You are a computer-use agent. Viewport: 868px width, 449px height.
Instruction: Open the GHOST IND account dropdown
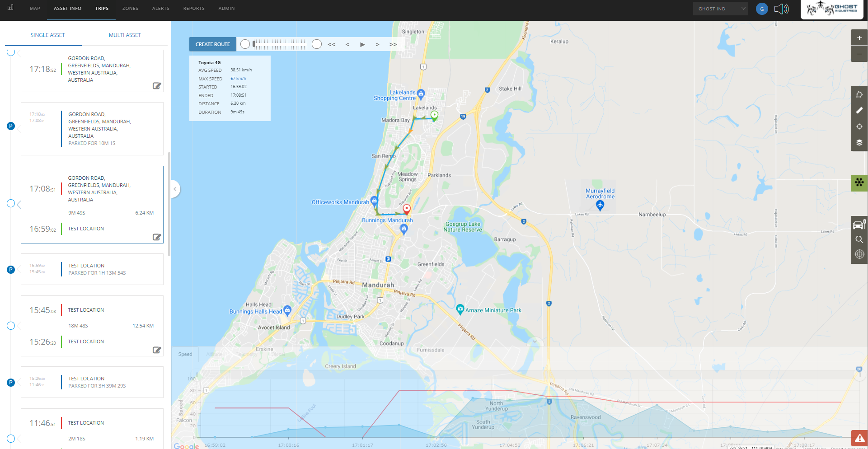[721, 9]
